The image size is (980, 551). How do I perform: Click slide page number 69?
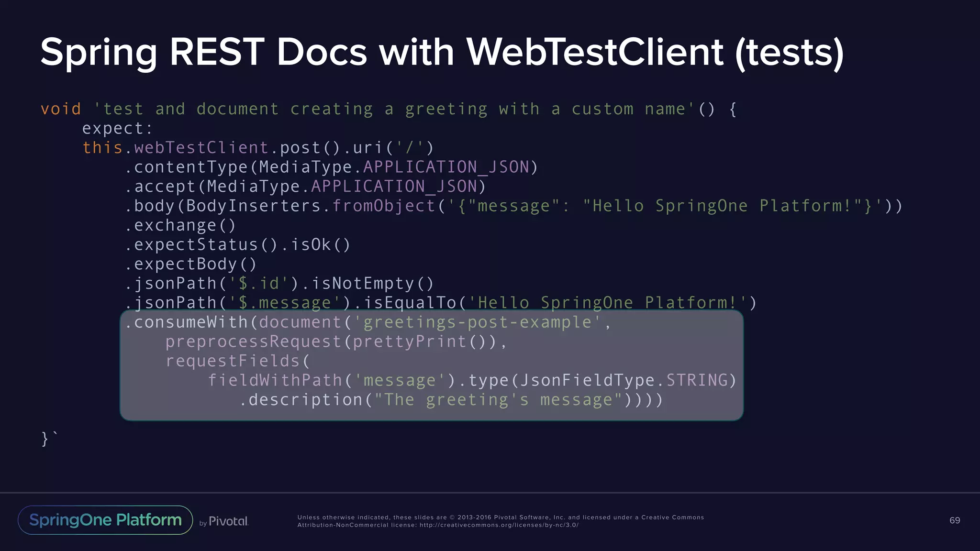pyautogui.click(x=954, y=520)
